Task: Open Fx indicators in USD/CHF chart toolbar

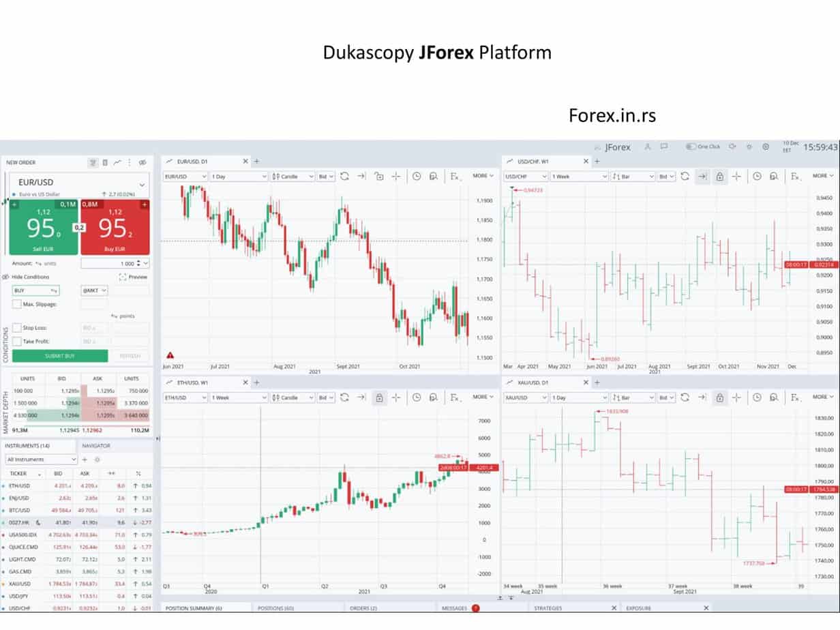Action: click(796, 176)
